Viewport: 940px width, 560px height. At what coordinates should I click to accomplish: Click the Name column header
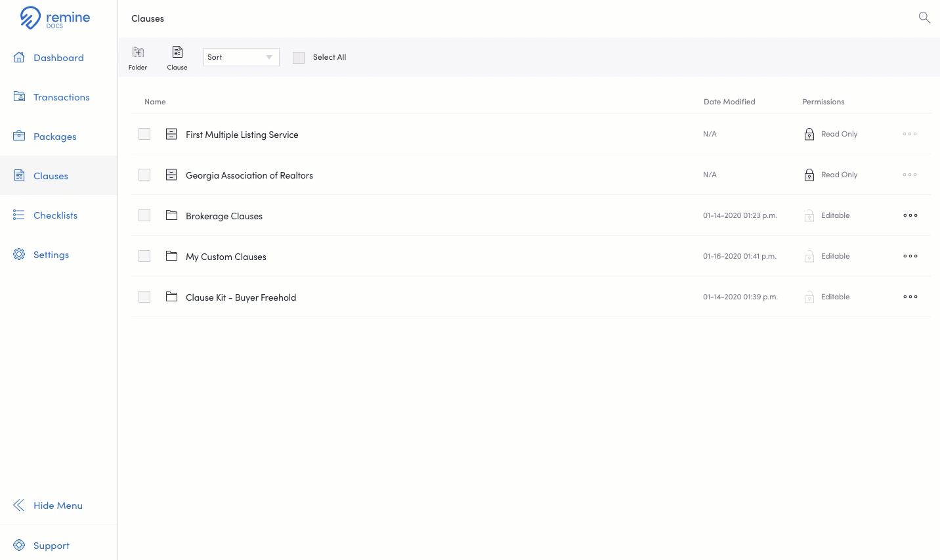(x=155, y=102)
